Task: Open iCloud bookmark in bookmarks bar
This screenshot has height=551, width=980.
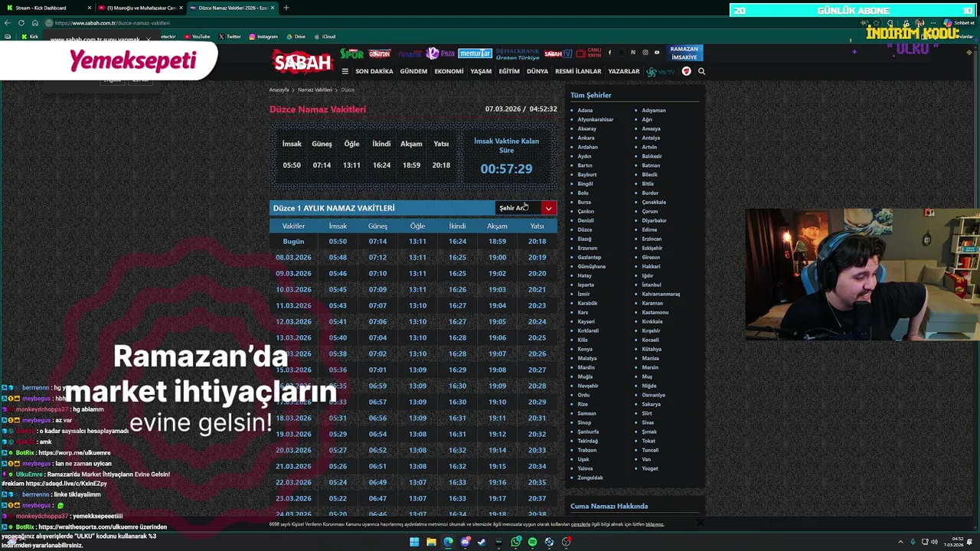Action: tap(325, 37)
